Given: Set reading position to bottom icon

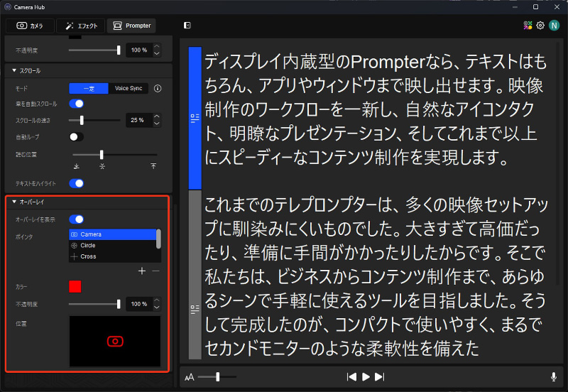Looking at the screenshot, I should [77, 166].
